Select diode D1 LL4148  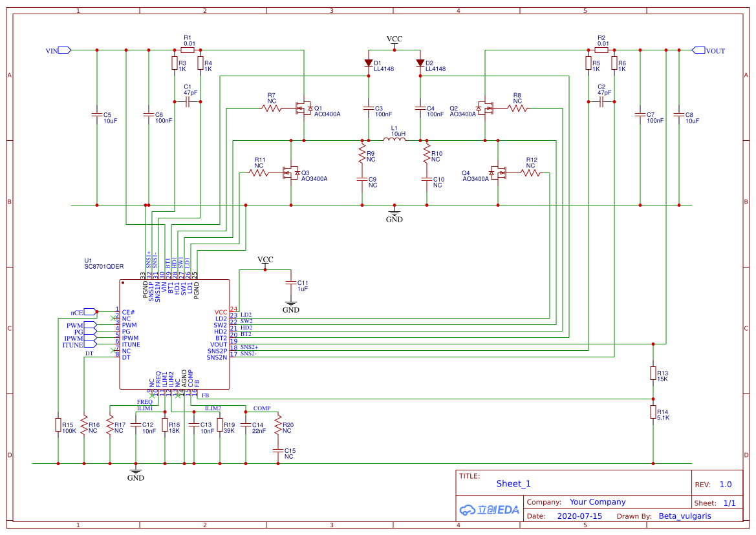[369, 63]
